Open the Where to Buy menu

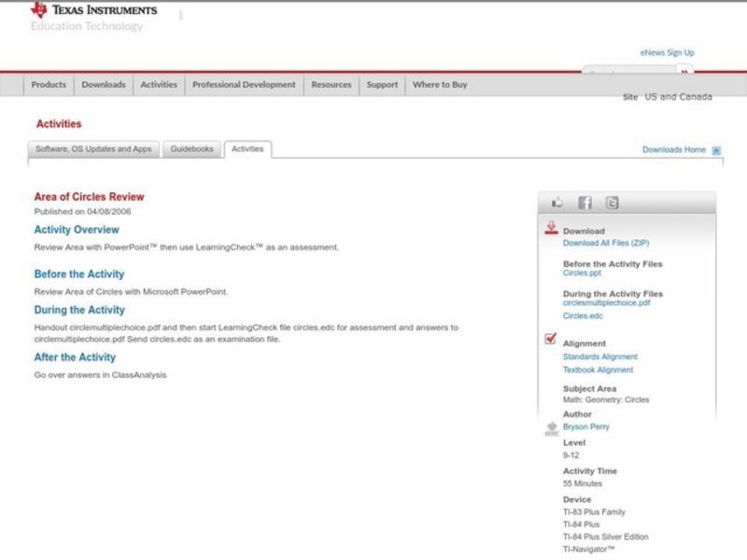pyautogui.click(x=440, y=85)
